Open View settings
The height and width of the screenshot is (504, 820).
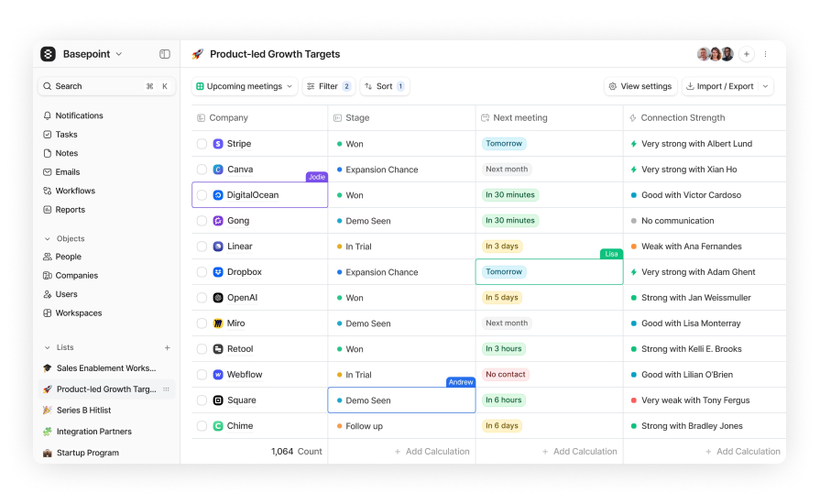640,86
